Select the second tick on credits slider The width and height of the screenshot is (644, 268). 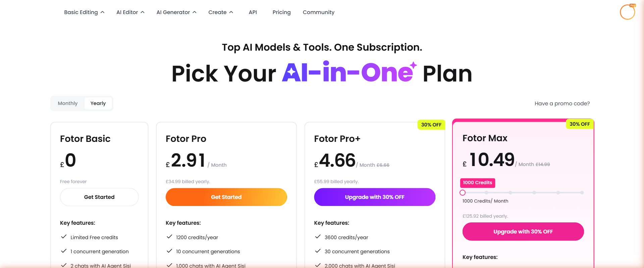[x=487, y=193]
